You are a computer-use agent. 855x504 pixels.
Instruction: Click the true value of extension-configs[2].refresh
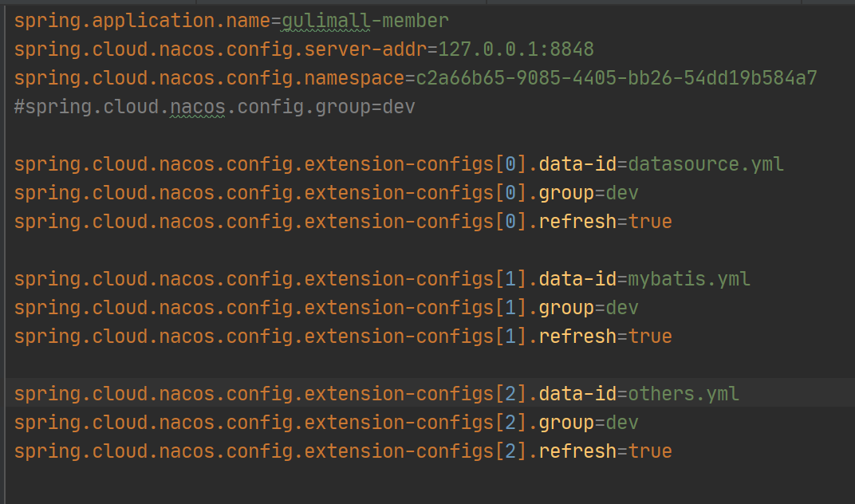pos(650,451)
